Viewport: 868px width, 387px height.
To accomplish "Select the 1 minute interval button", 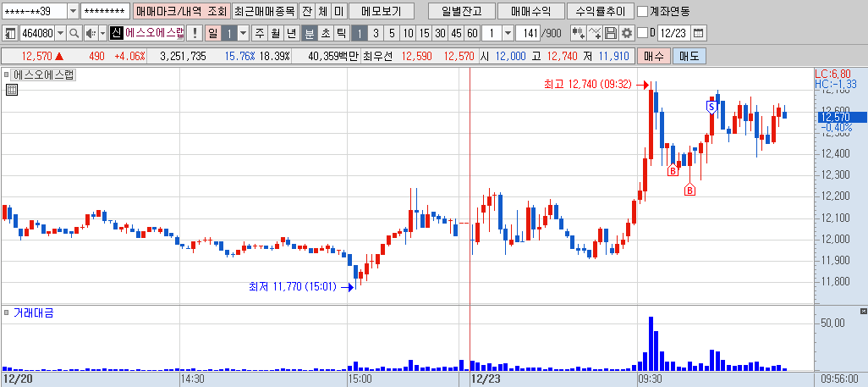I will pos(360,33).
